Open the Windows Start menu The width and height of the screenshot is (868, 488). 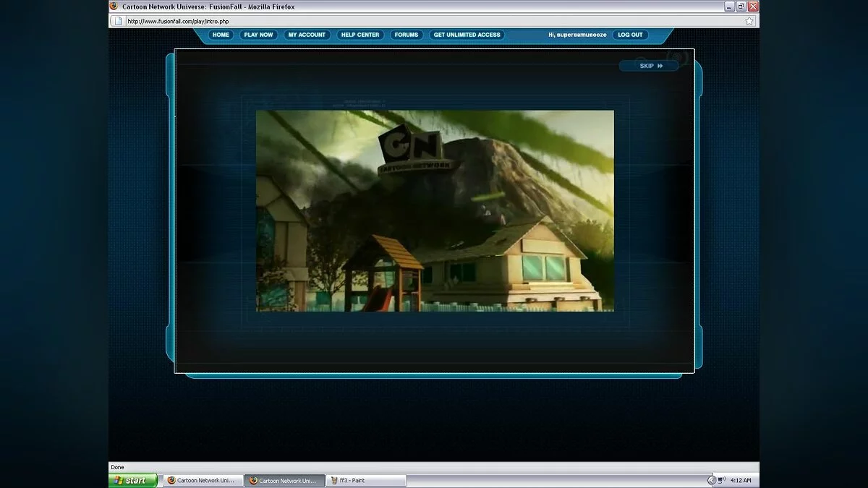133,480
